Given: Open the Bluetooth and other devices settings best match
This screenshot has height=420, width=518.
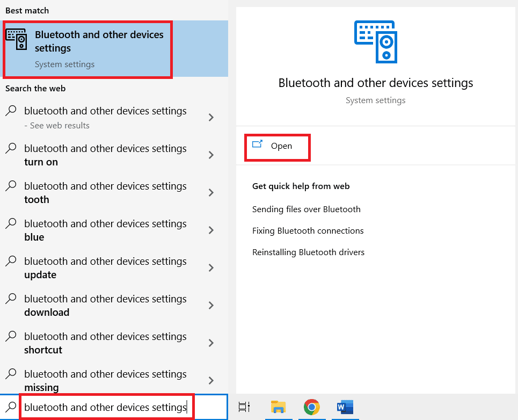Looking at the screenshot, I should point(114,49).
